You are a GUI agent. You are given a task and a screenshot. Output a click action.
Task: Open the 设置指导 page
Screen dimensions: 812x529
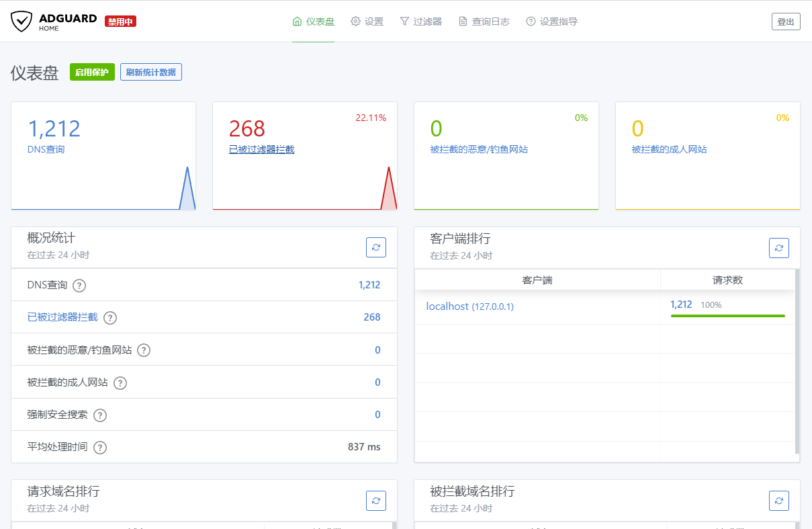(x=551, y=22)
